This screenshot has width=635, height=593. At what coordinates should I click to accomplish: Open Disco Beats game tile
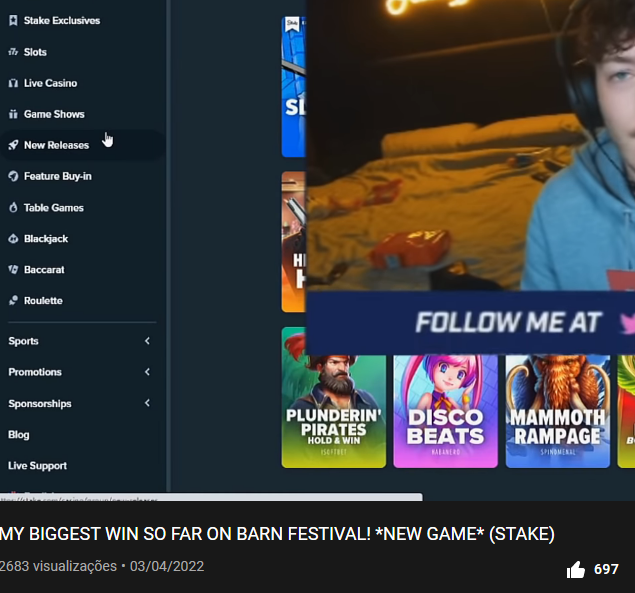click(x=445, y=412)
